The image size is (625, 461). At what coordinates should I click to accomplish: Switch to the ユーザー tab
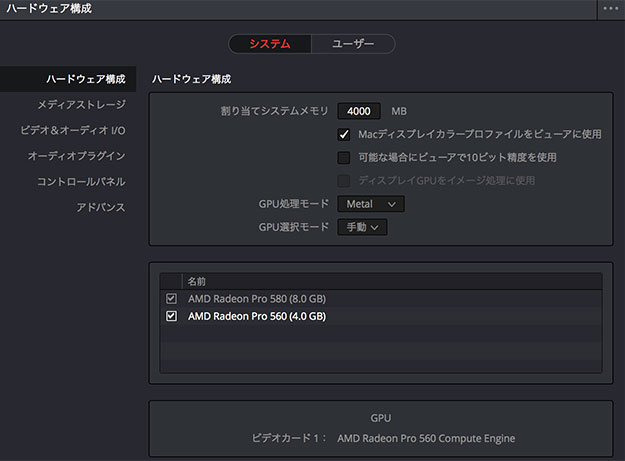point(352,44)
